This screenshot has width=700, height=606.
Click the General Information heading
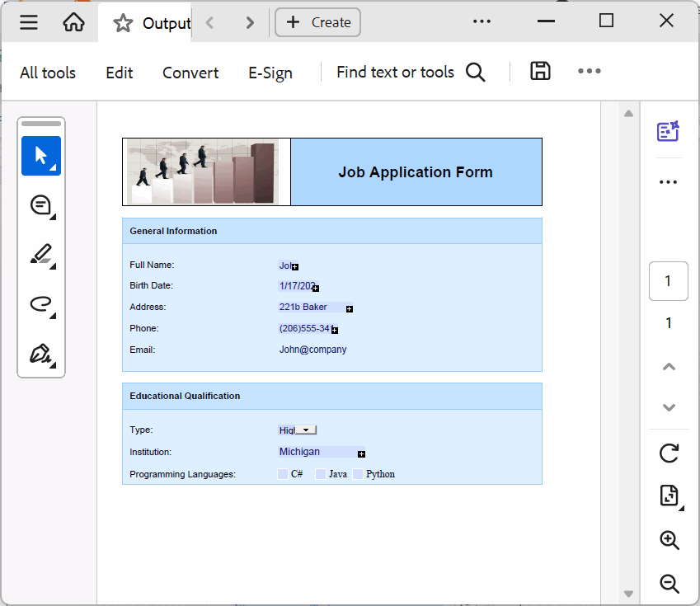point(173,231)
